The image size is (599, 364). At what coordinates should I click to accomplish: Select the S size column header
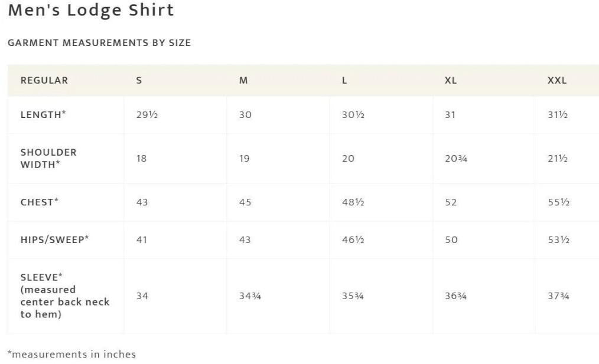[139, 80]
